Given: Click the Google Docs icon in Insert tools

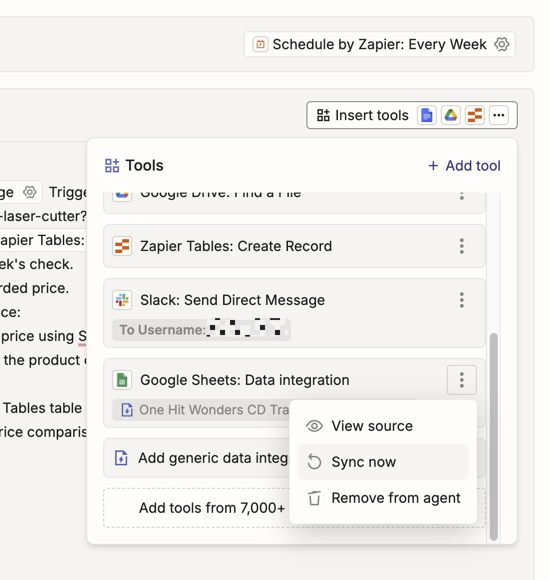Looking at the screenshot, I should (x=427, y=115).
